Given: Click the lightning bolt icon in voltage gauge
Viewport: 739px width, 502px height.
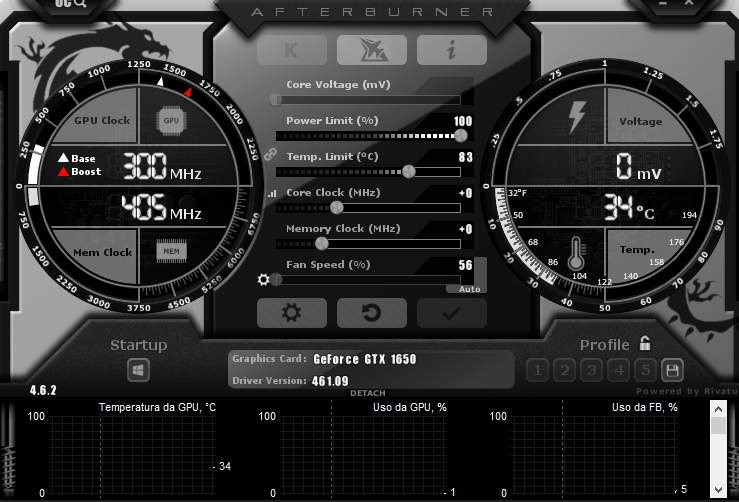Looking at the screenshot, I should tap(577, 117).
